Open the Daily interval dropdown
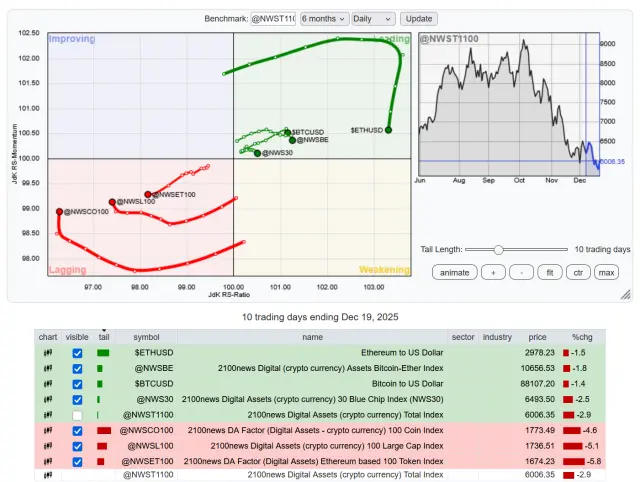 click(x=373, y=19)
